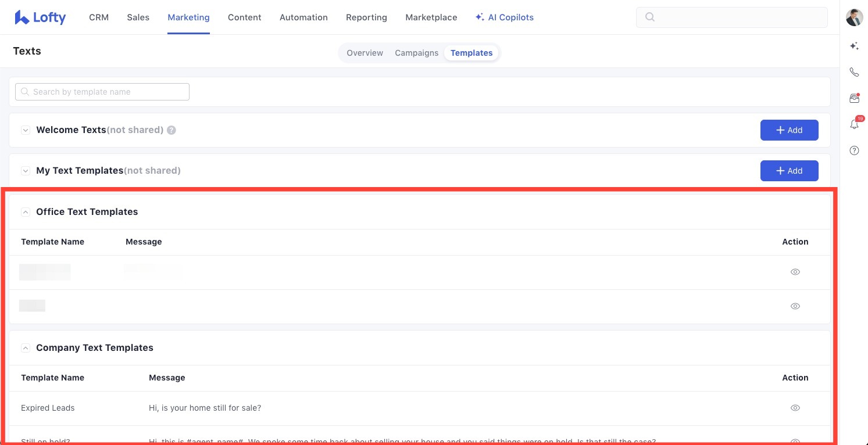
Task: Open the Automation menu
Action: pyautogui.click(x=303, y=17)
